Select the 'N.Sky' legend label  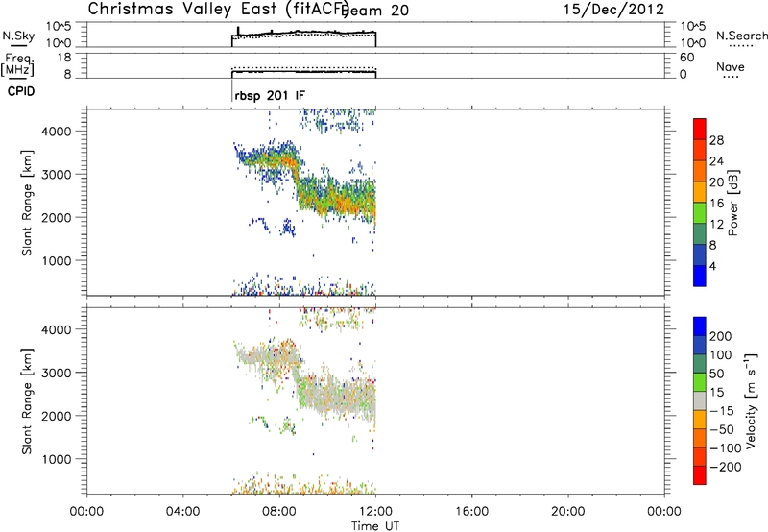click(18, 36)
